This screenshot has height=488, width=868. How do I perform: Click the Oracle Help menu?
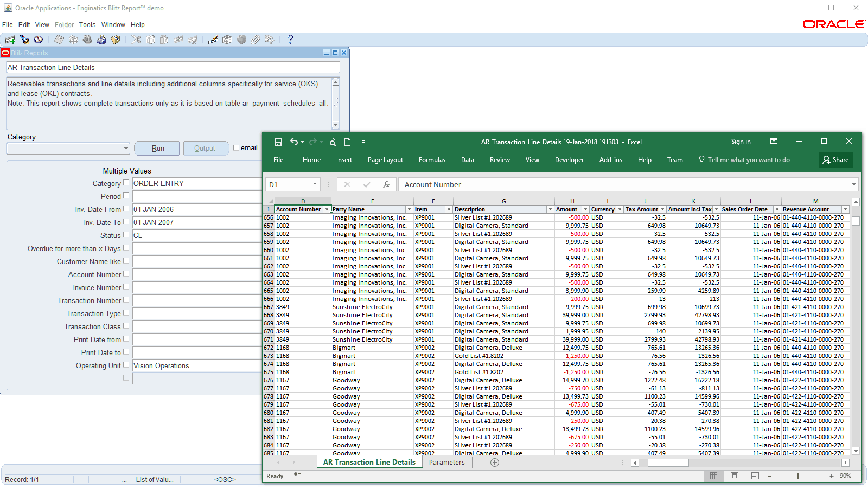click(138, 25)
